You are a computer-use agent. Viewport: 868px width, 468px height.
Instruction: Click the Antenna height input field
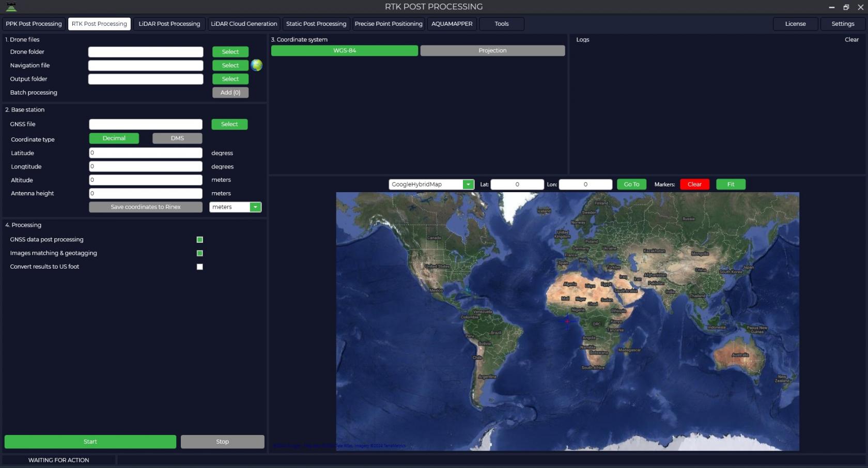pyautogui.click(x=146, y=193)
